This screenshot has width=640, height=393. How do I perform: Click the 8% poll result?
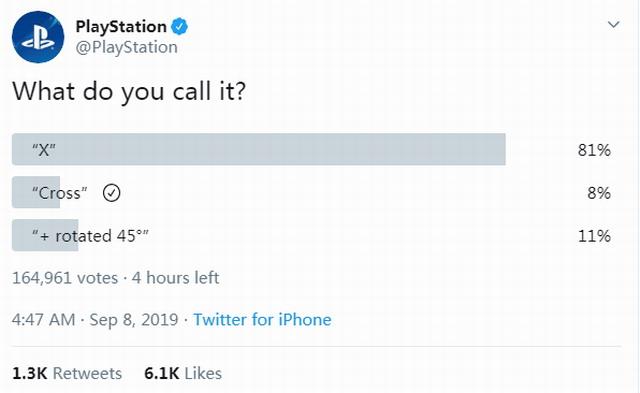[599, 193]
